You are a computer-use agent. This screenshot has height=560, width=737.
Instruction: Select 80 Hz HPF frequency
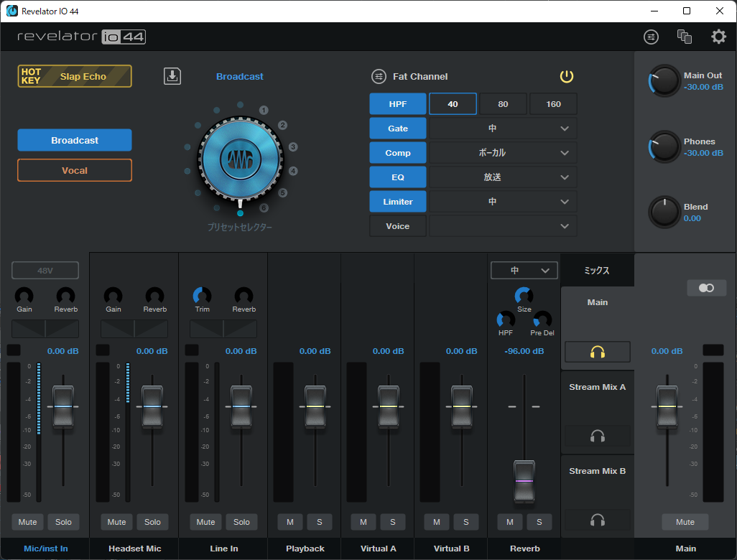503,104
